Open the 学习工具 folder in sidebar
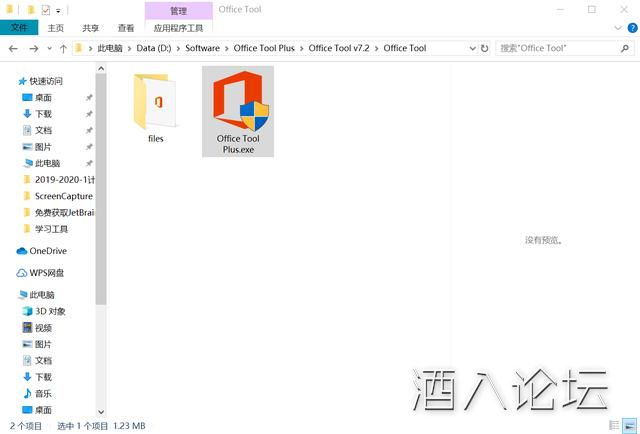This screenshot has height=434, width=640. click(x=51, y=229)
